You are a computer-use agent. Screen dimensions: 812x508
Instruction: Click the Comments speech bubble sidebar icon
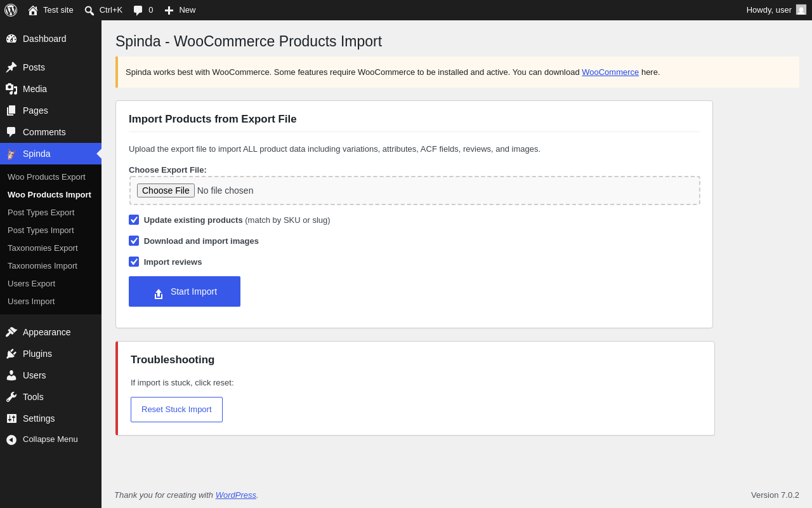11,132
